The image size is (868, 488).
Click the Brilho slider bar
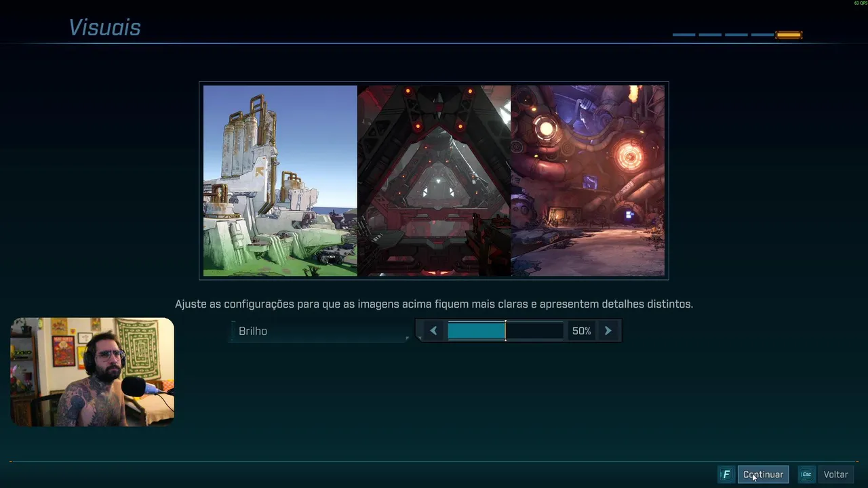505,331
